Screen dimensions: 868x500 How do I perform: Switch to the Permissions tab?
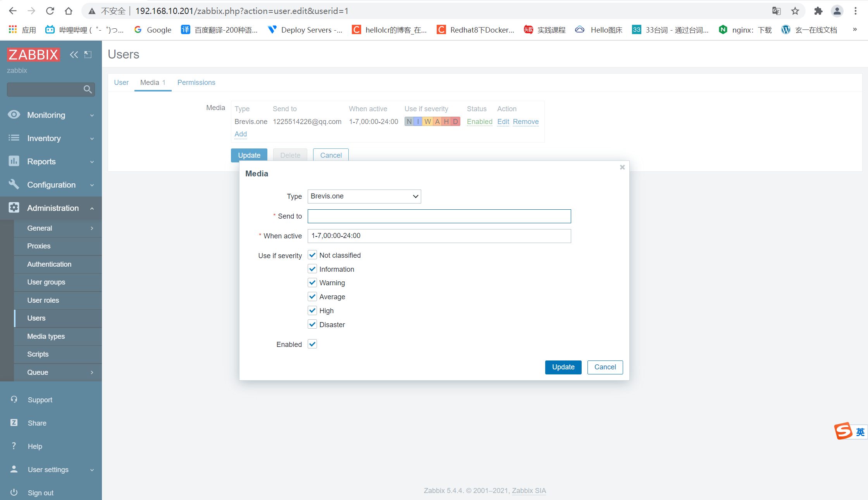196,83
